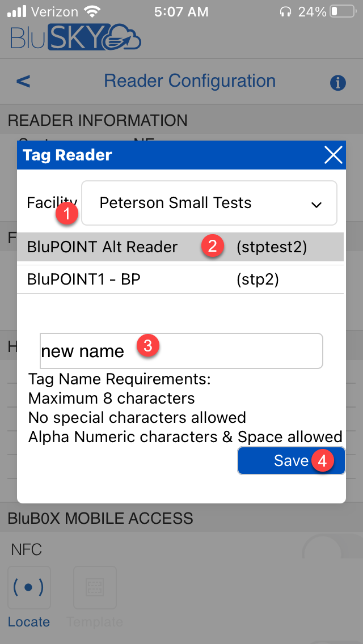
Task: Select the BluPOINT1 - BP reader
Action: (85, 279)
